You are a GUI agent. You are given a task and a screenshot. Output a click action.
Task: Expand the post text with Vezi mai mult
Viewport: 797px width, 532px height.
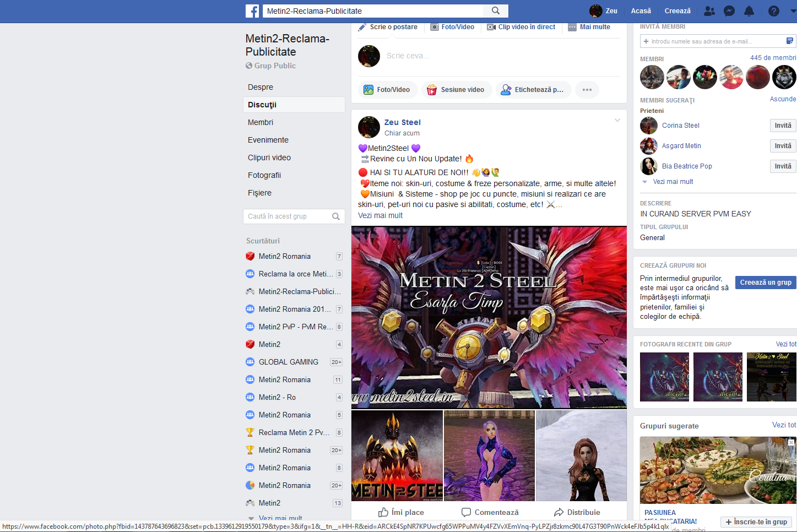tap(380, 215)
